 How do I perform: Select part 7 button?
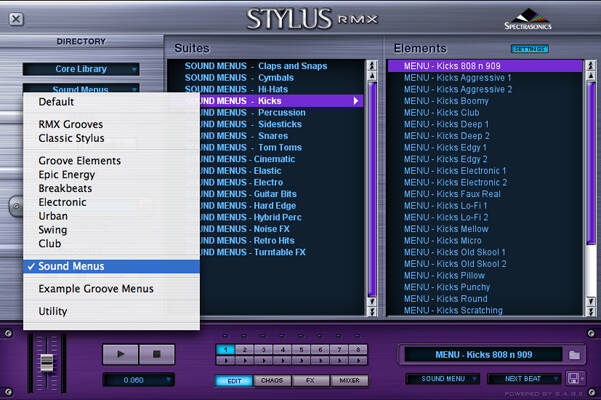coord(340,349)
